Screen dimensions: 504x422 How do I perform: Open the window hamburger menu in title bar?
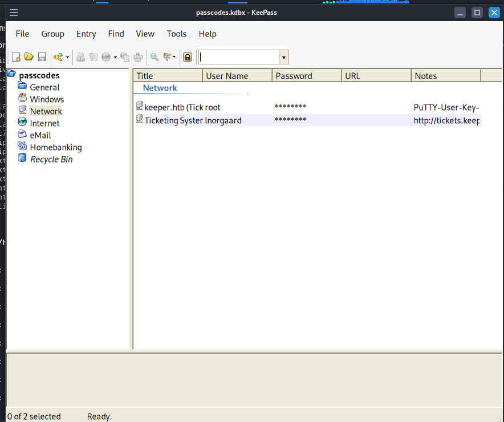[x=14, y=13]
